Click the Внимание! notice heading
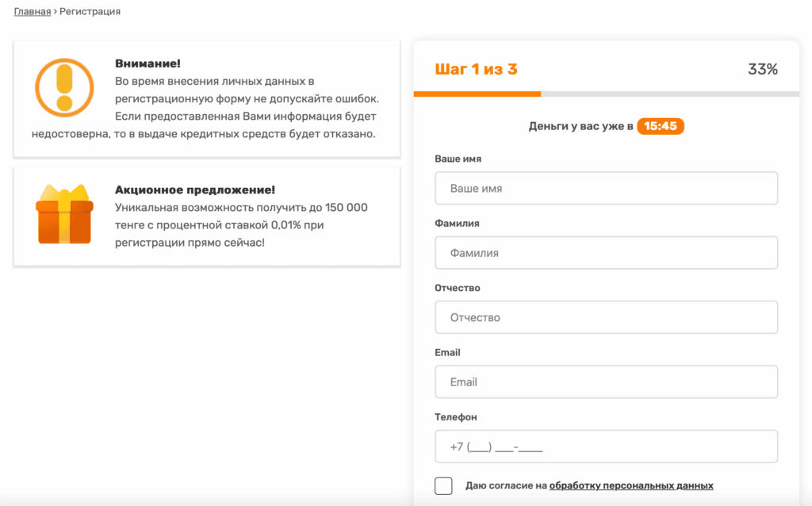Image resolution: width=812 pixels, height=506 pixels. (x=147, y=63)
